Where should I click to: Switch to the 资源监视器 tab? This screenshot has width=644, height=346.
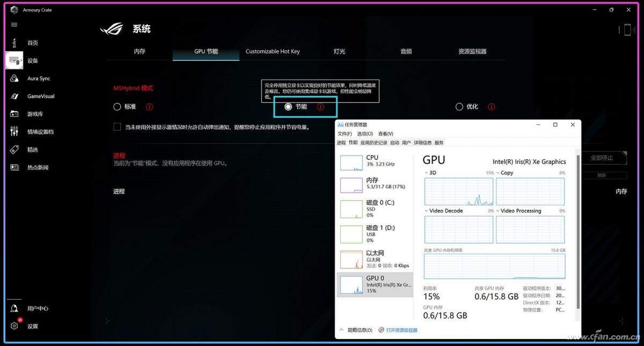(x=472, y=51)
